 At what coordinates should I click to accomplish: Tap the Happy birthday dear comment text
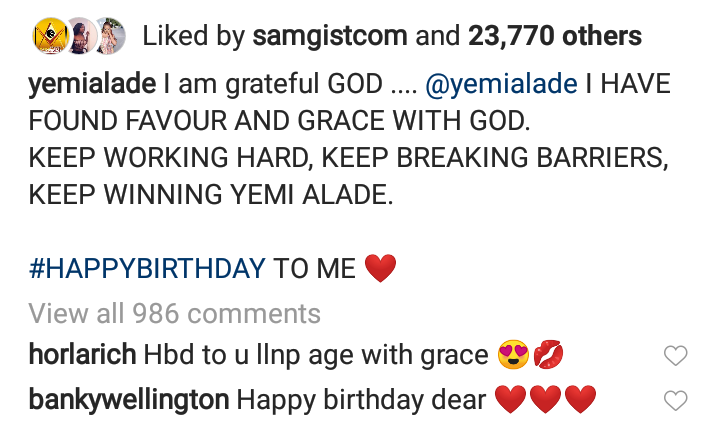[x=361, y=401]
